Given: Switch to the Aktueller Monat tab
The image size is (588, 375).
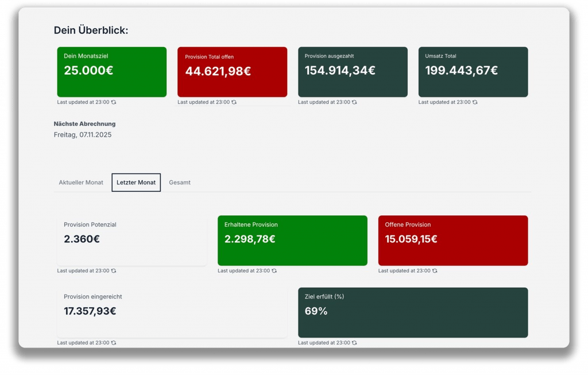Looking at the screenshot, I should 81,183.
